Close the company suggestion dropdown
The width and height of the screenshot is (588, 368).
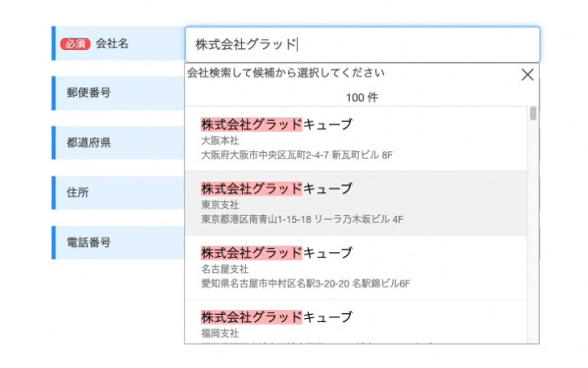pyautogui.click(x=527, y=75)
